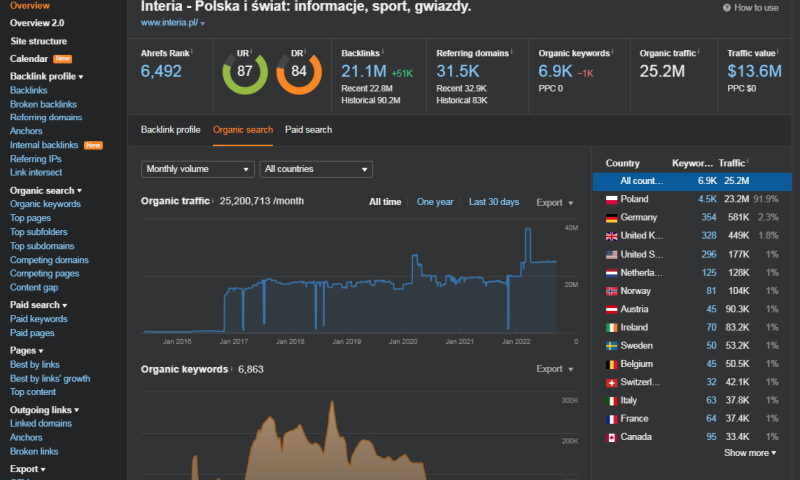Screen dimensions: 800x480
Task: Click Poland keyword count 4.5K
Action: coord(707,199)
